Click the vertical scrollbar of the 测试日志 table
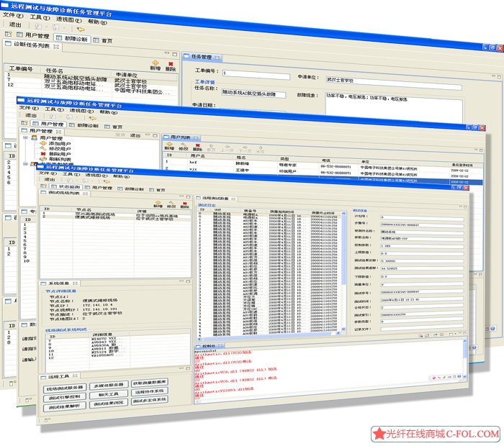 [343, 271]
